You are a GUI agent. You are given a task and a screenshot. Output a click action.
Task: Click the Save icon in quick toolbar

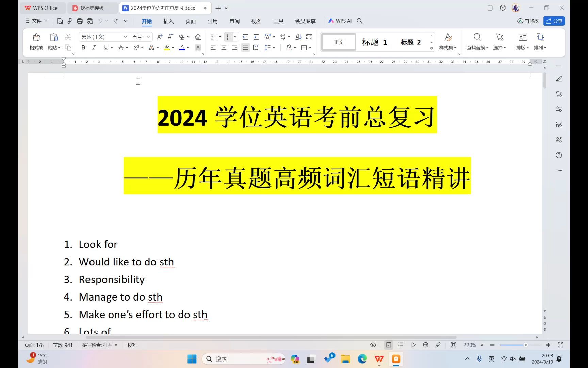point(60,21)
